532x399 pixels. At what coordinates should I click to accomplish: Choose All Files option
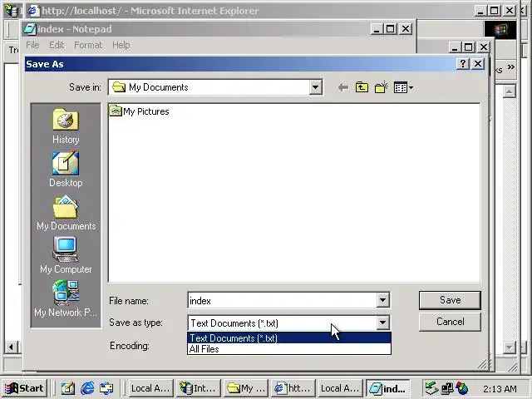(x=289, y=349)
